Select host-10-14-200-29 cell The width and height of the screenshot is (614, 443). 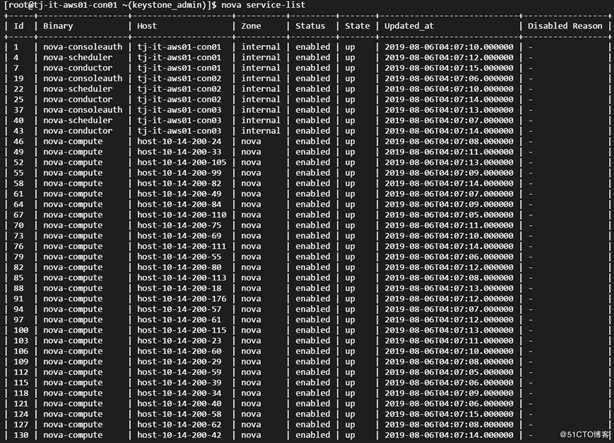(x=179, y=362)
